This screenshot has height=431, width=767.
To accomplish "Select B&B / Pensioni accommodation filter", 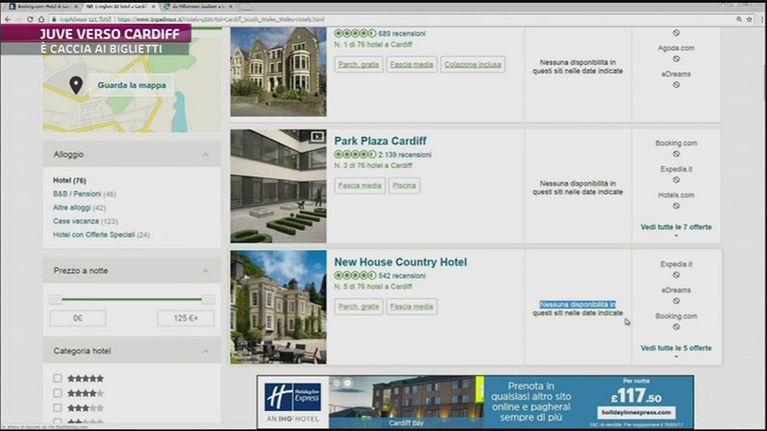I will 78,194.
